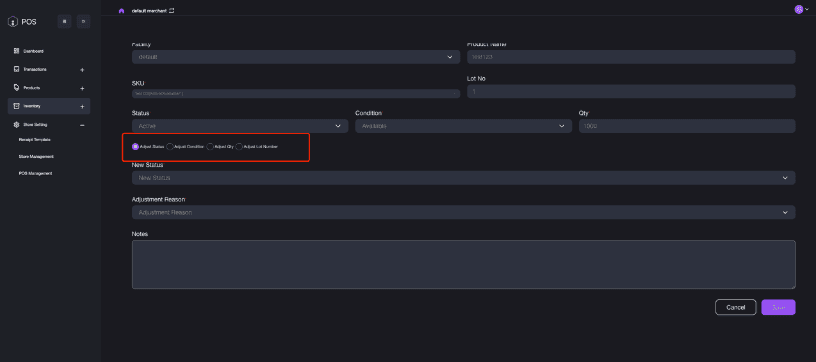
Task: Click the Dashboard sidebar icon
Action: [16, 51]
